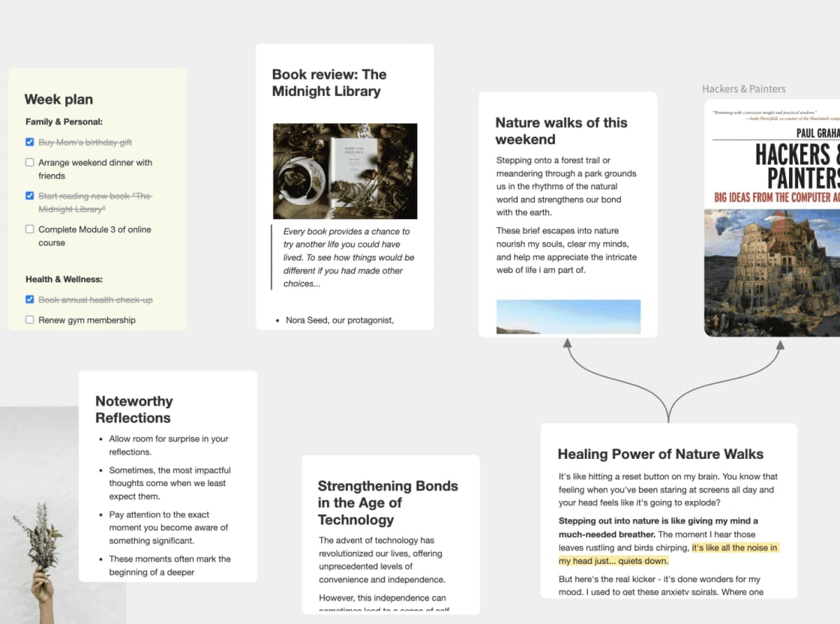Click the paragraph starting These brief escapes into nature
Screen dimensions: 840x624
pos(566,250)
